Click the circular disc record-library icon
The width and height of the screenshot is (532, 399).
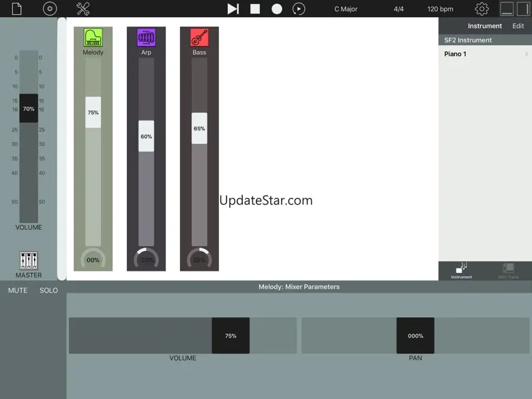click(x=50, y=9)
